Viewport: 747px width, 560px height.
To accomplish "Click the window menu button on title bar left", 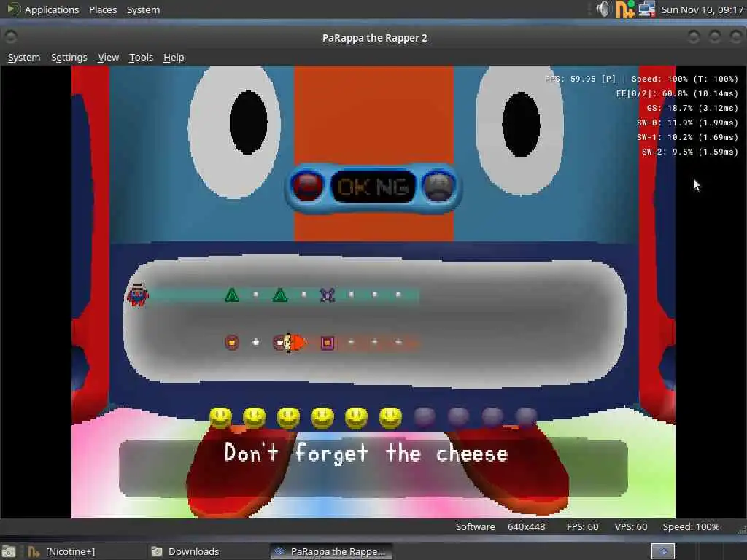I will pyautogui.click(x=11, y=36).
